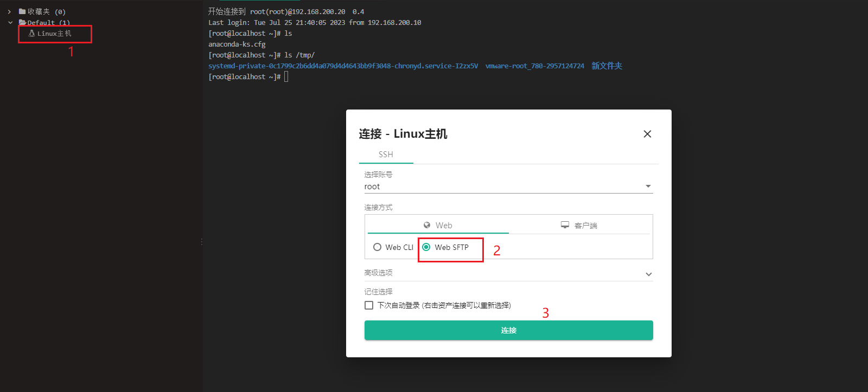
Task: Open the 选择账号 root account dropdown
Action: [x=508, y=187]
